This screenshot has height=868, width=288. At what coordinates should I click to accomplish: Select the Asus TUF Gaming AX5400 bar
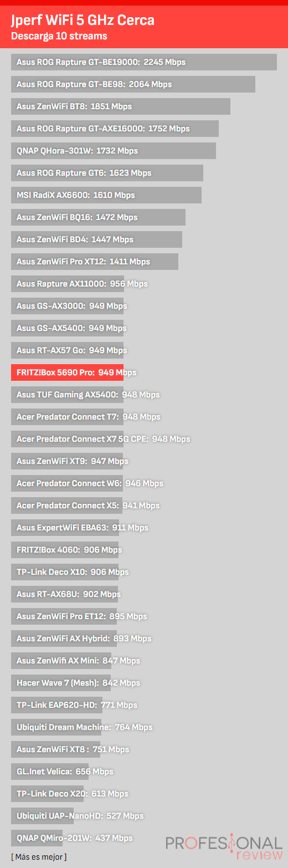tap(67, 395)
